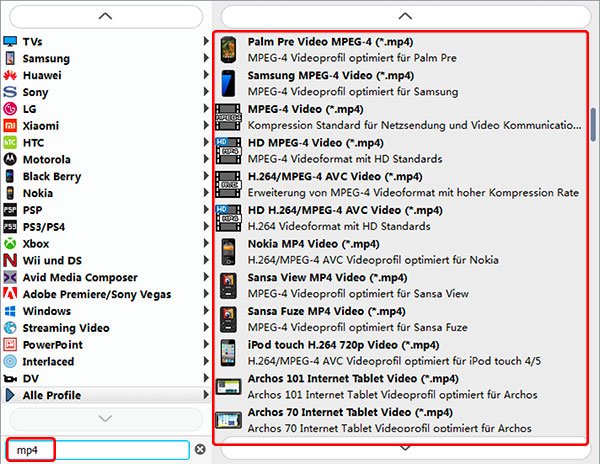
Task: Clear the mp4 search text
Action: 200,449
